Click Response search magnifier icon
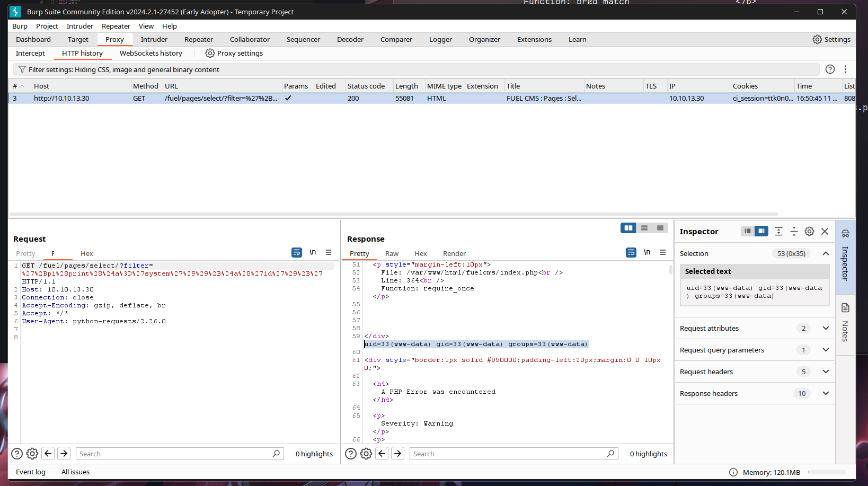 coord(610,454)
